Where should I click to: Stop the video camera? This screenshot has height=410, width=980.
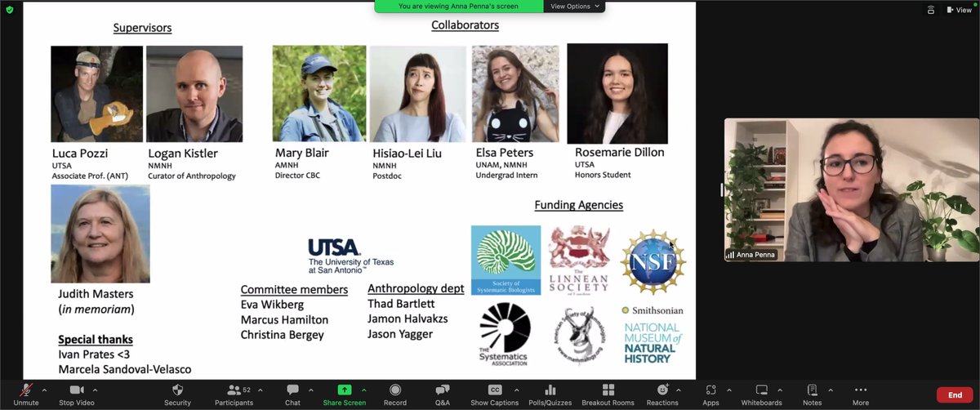[x=78, y=394]
